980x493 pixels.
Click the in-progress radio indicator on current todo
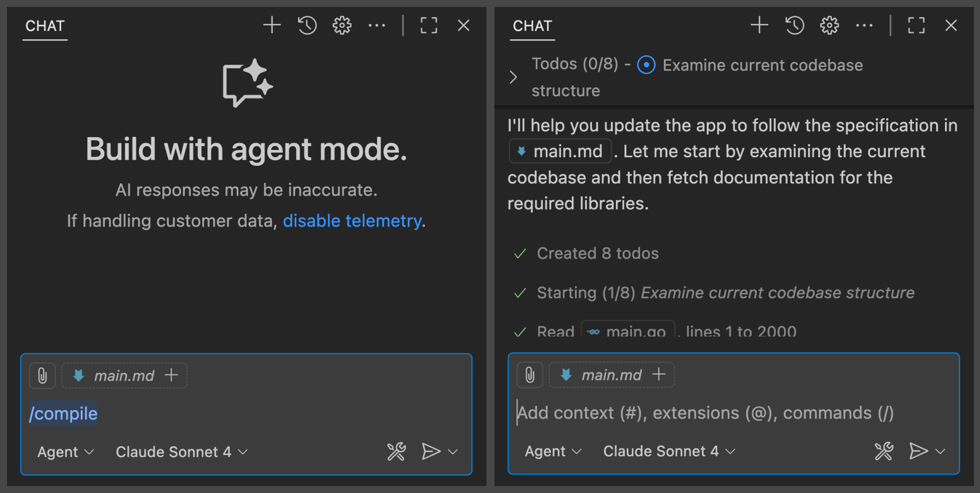(x=646, y=65)
